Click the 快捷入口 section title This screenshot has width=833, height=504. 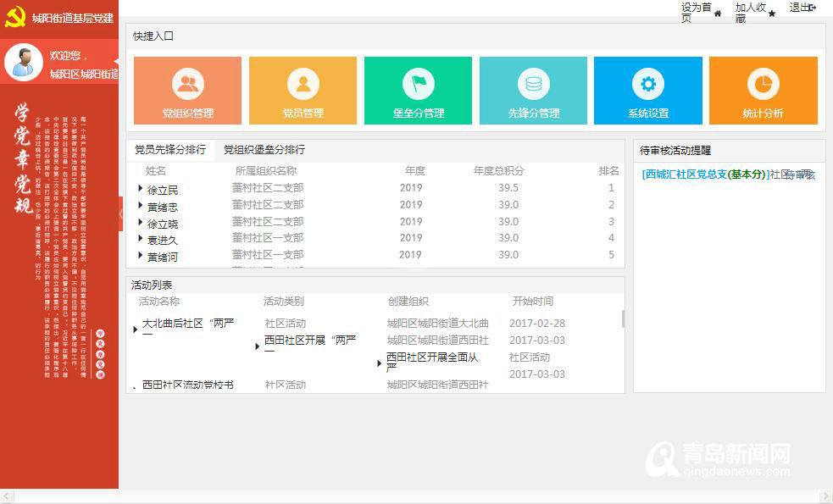point(153,36)
